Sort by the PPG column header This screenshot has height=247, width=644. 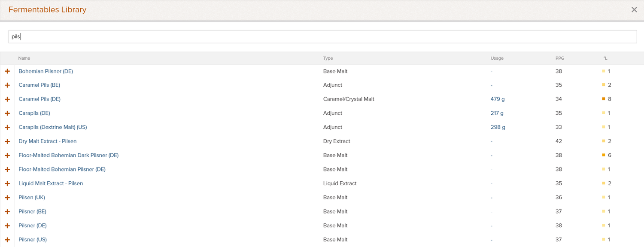[559, 58]
